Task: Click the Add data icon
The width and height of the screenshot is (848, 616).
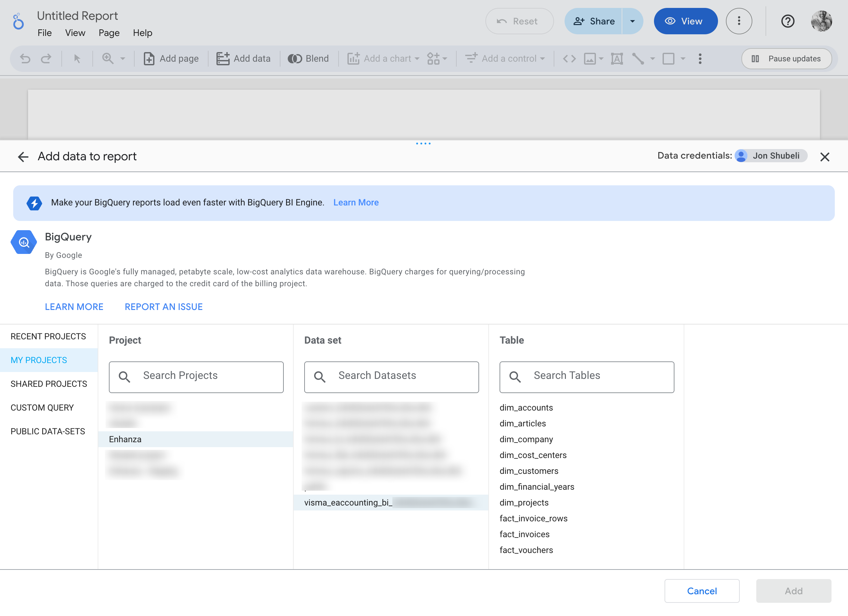Action: coord(224,58)
